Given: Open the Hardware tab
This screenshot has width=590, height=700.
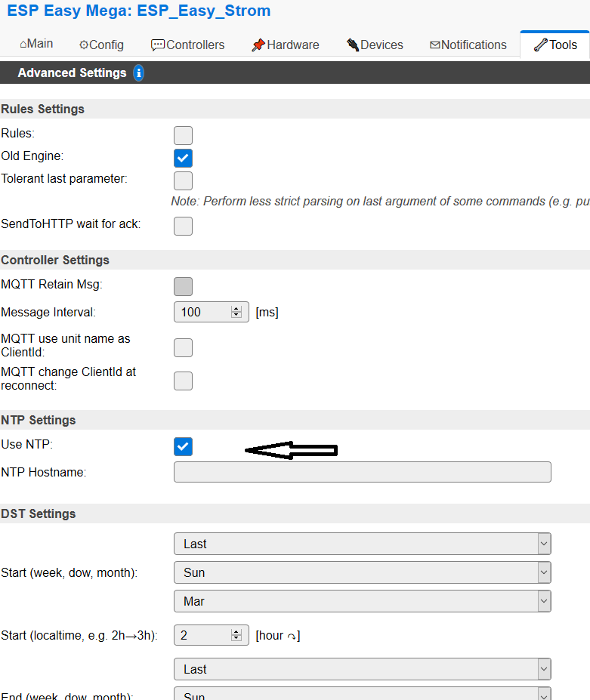Looking at the screenshot, I should pos(286,45).
